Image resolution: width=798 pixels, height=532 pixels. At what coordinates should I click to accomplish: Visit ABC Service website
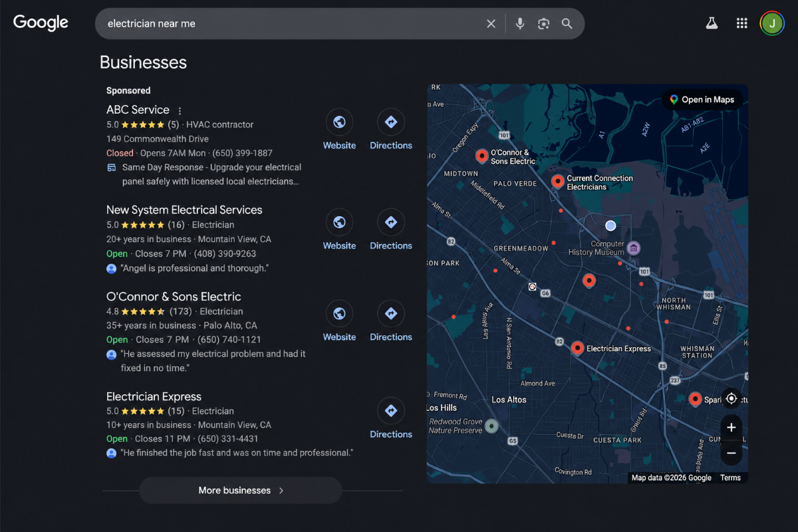[339, 130]
